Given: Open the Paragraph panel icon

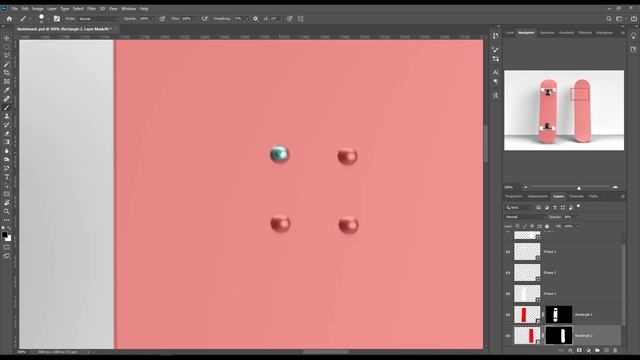Looking at the screenshot, I should (495, 81).
